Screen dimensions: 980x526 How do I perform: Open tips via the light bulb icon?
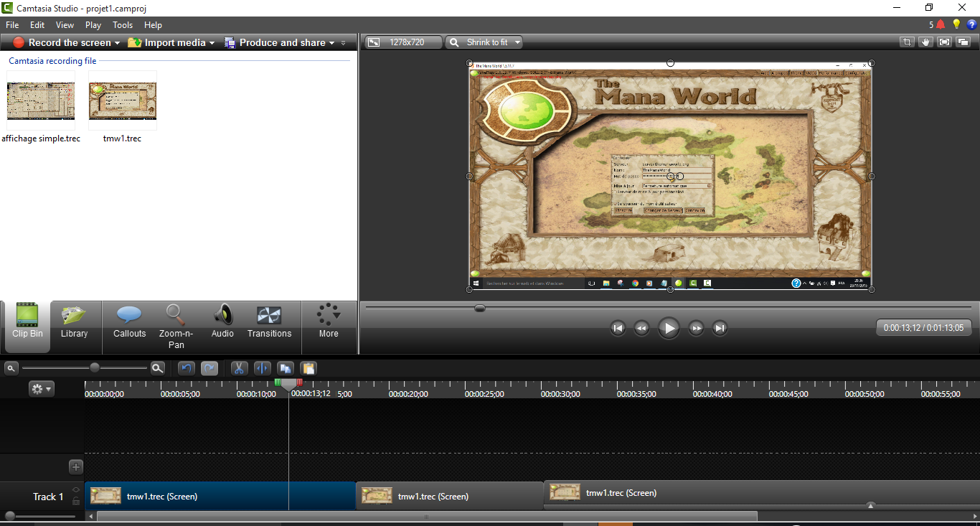tap(956, 24)
